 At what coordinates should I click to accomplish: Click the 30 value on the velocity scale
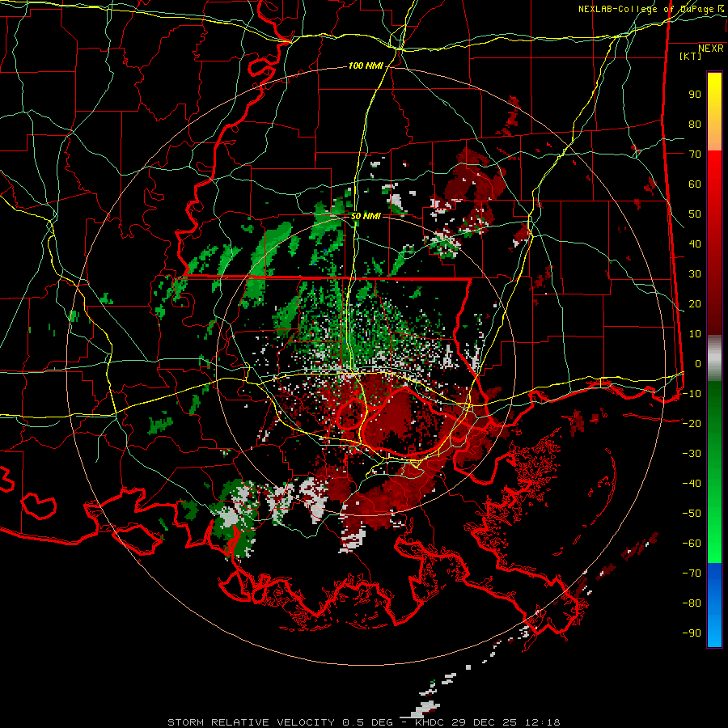pyautogui.click(x=695, y=274)
